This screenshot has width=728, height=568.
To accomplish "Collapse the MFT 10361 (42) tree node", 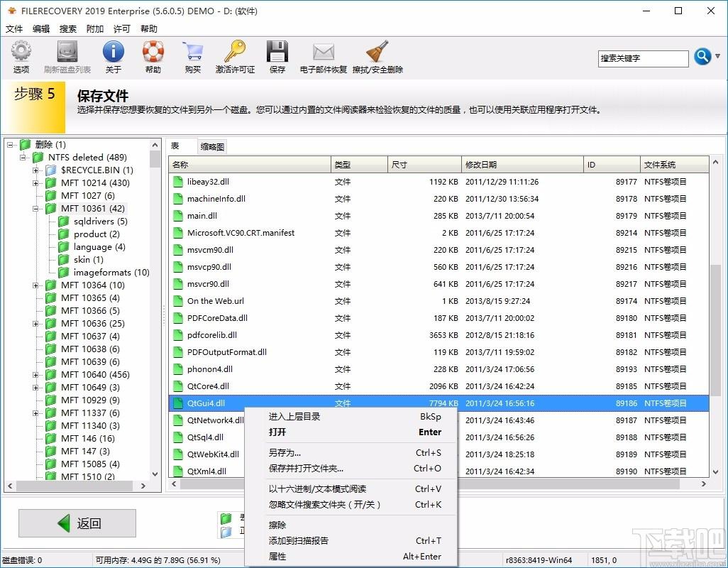I will [36, 209].
